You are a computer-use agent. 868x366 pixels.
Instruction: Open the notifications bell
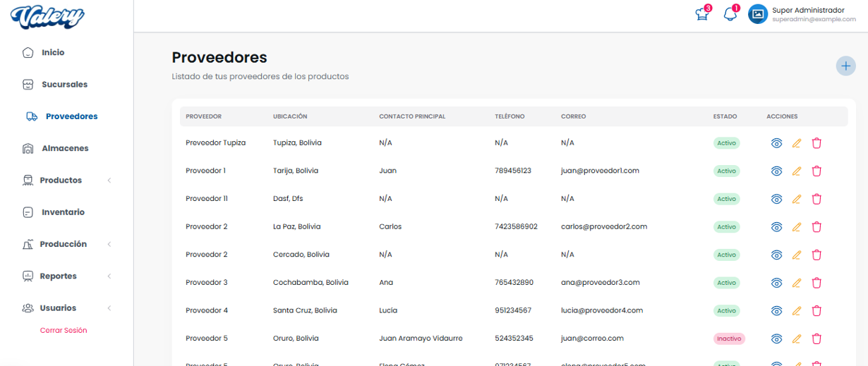point(730,14)
